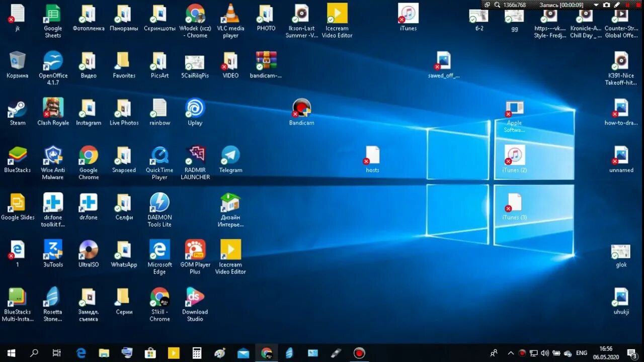Select the bandicam WinRAR archive icon

pyautogui.click(x=266, y=64)
